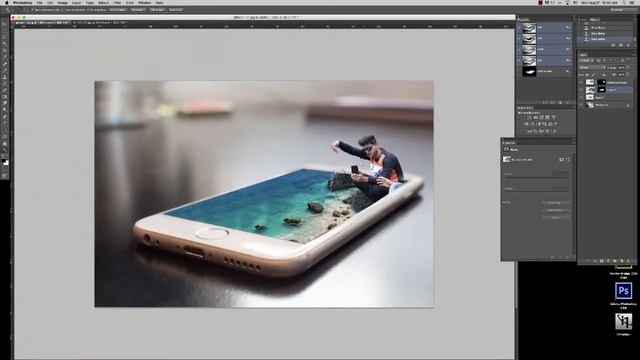Image resolution: width=640 pixels, height=360 pixels.
Task: Select the Crop tool
Action: 5,50
